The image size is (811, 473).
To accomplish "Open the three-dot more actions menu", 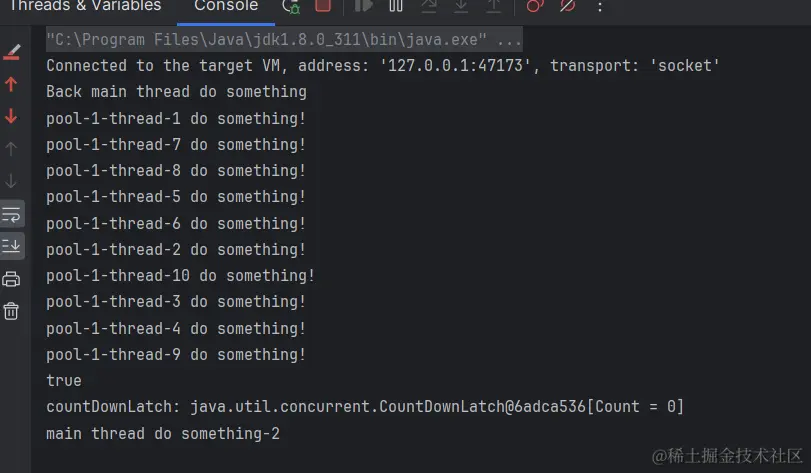I will pyautogui.click(x=599, y=6).
